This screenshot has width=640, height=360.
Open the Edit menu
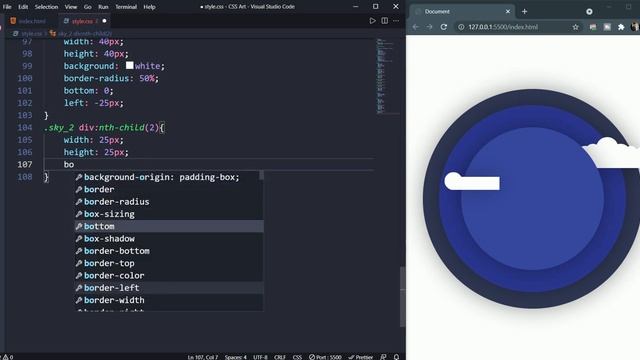tap(23, 7)
